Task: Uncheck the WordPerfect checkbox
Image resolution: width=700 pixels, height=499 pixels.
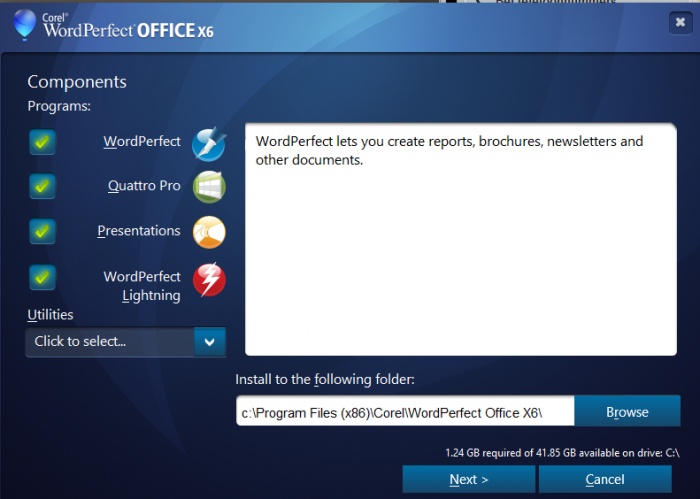Action: [42, 142]
